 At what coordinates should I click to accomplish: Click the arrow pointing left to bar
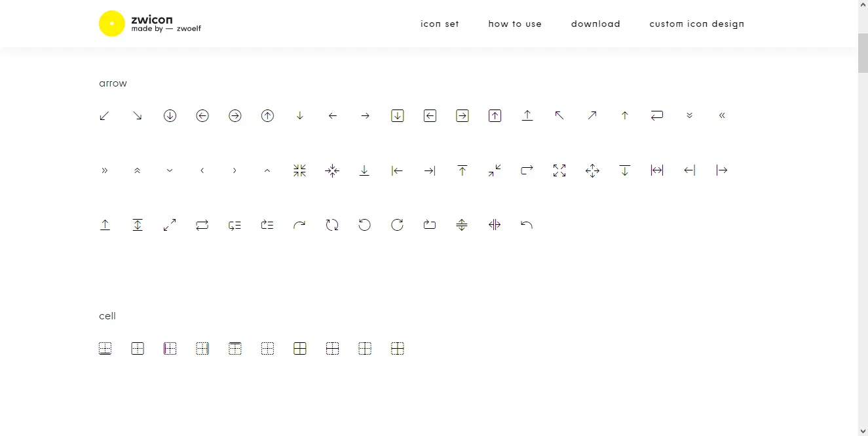tap(397, 170)
